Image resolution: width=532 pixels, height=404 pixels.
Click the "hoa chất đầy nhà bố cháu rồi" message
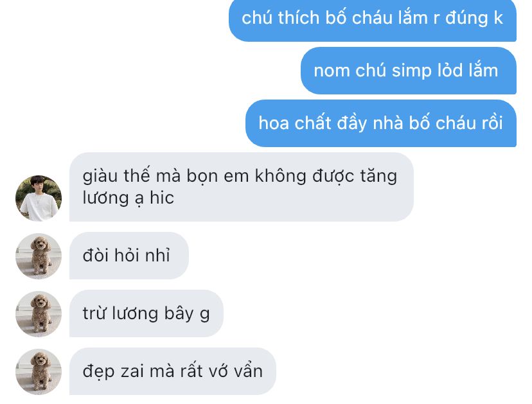[x=381, y=123]
